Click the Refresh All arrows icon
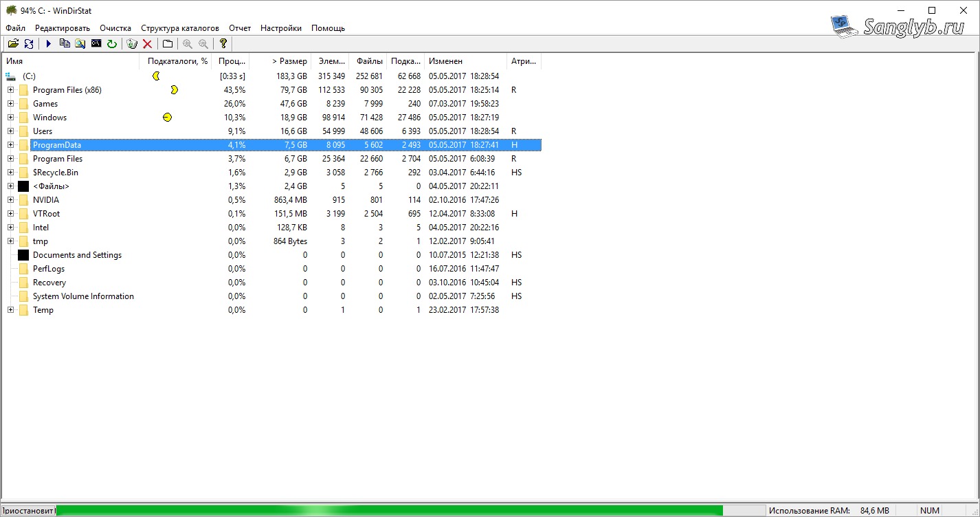The height and width of the screenshot is (517, 980). click(x=29, y=43)
